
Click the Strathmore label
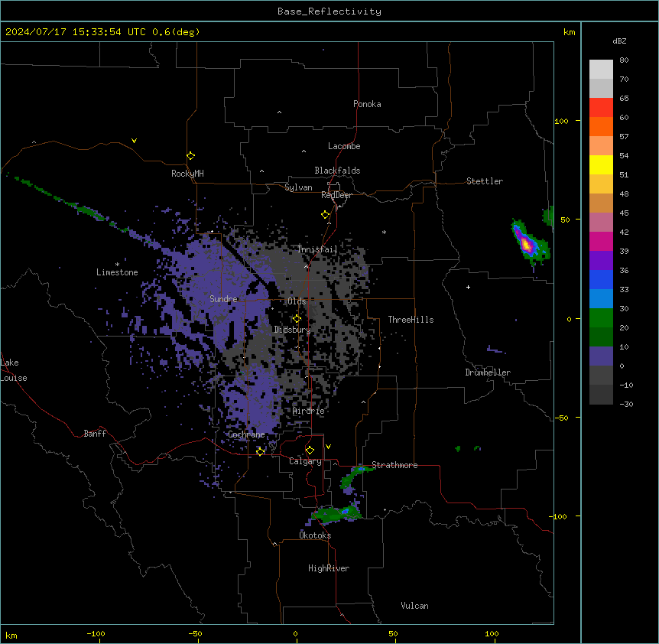click(x=394, y=465)
